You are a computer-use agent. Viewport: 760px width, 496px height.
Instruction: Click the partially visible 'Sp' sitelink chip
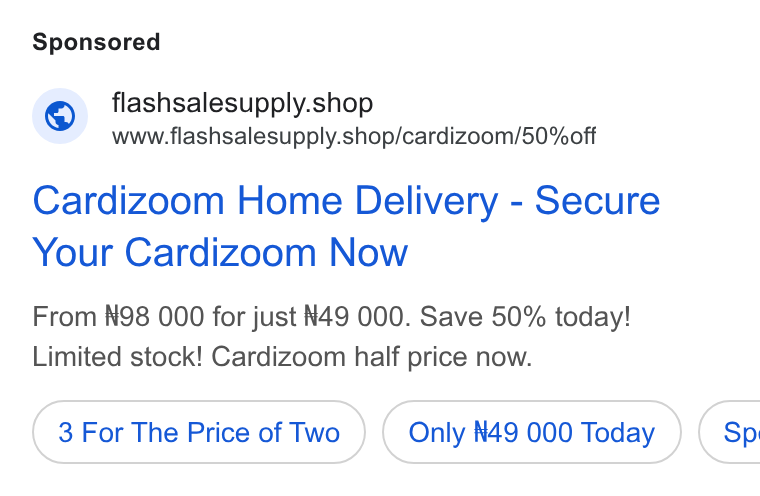tap(729, 432)
